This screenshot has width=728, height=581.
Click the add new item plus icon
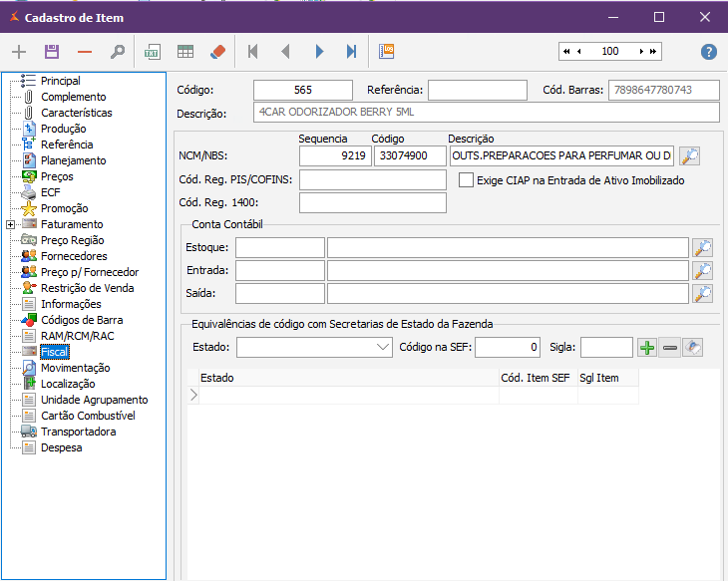(x=19, y=52)
